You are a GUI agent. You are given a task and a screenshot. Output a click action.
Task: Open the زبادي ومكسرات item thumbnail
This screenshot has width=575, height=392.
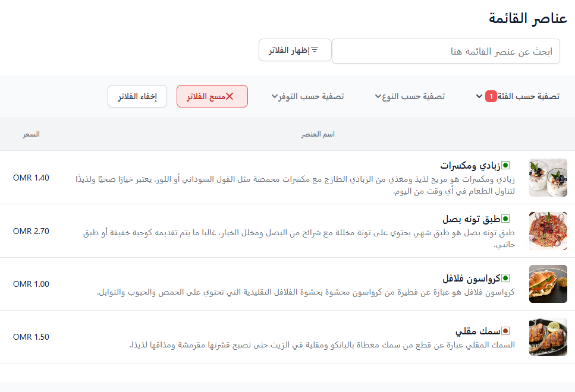coord(548,178)
